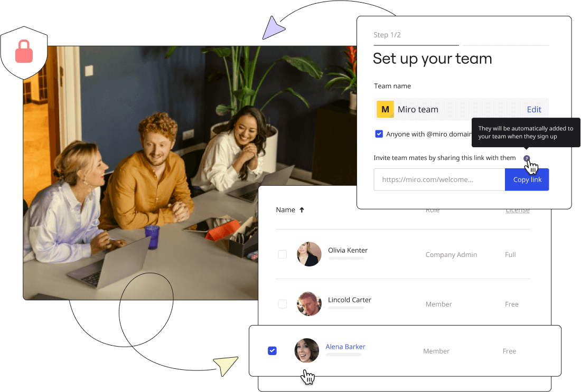The image size is (581, 392).
Task: Click the Set up your team heading
Action: [432, 59]
